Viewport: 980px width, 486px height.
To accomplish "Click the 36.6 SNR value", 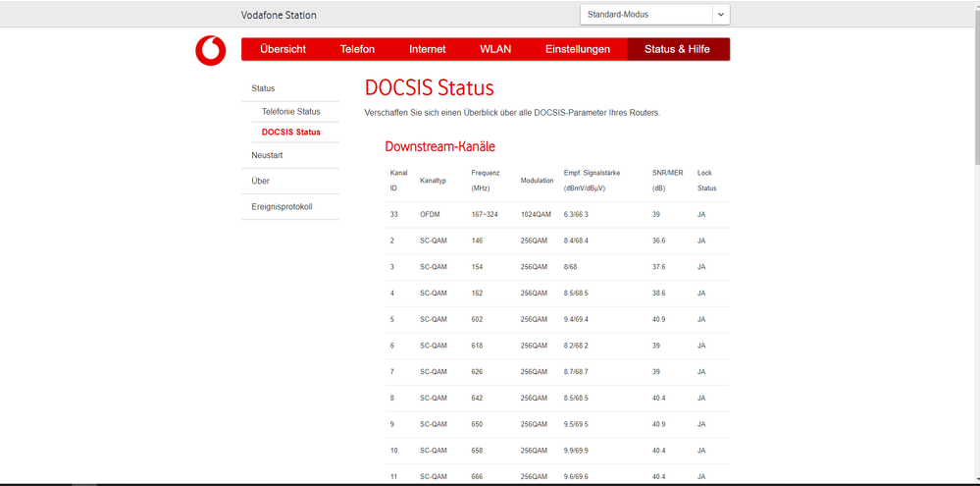I will click(659, 241).
